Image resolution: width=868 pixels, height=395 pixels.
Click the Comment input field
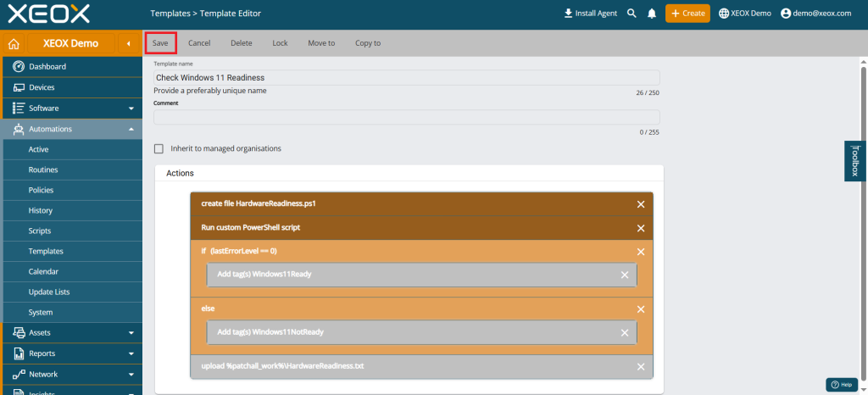click(407, 117)
